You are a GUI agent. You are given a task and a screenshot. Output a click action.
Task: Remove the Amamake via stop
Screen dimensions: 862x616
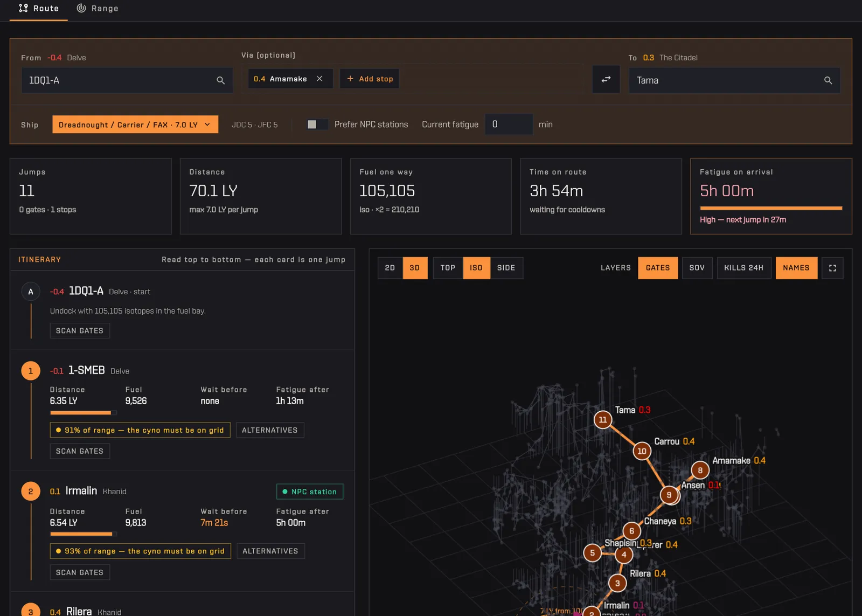coord(319,79)
